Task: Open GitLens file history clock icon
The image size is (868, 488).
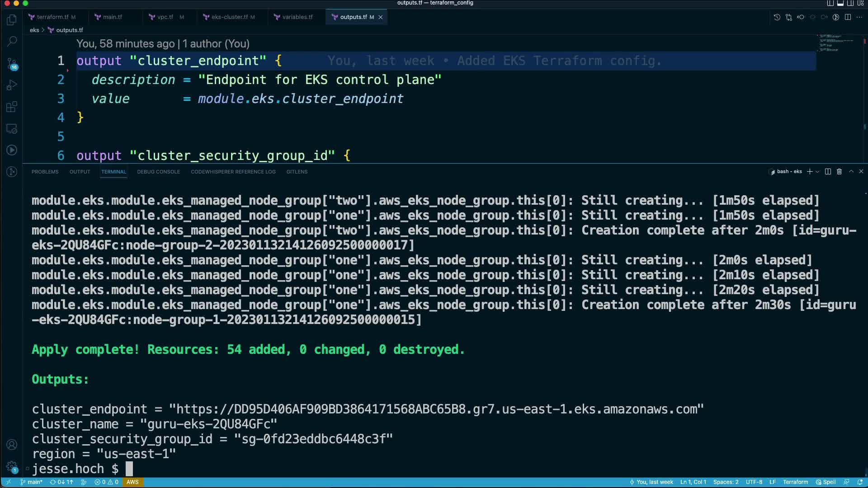Action: (777, 17)
